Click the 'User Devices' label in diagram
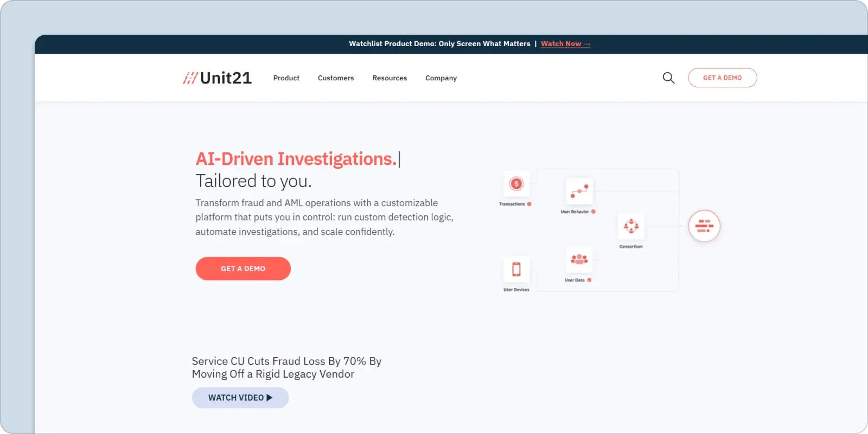 (x=516, y=290)
